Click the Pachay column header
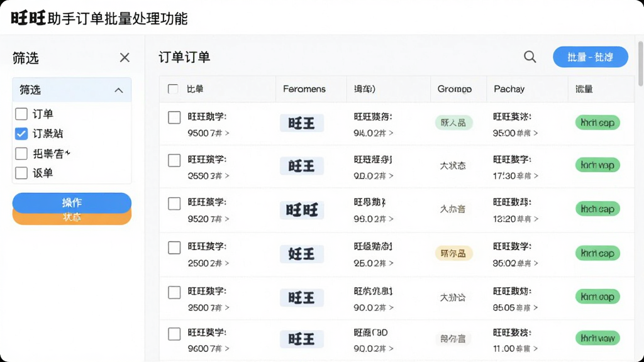Viewport: 644px width, 362px height. (509, 89)
